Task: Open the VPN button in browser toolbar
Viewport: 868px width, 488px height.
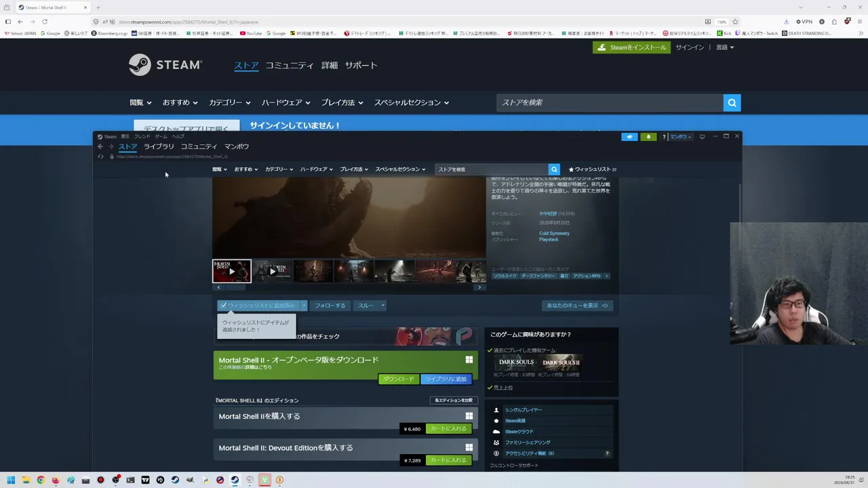Action: click(804, 22)
